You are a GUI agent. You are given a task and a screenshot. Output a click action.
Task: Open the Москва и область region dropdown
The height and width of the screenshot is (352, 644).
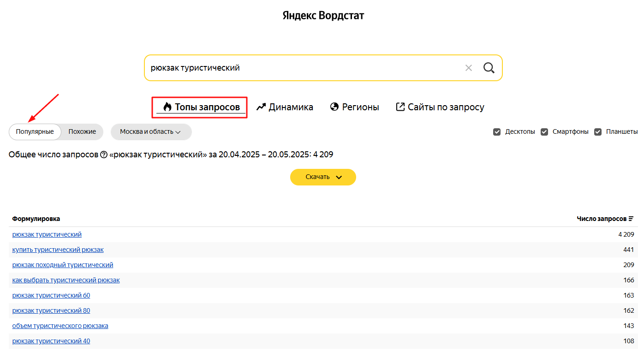(151, 131)
